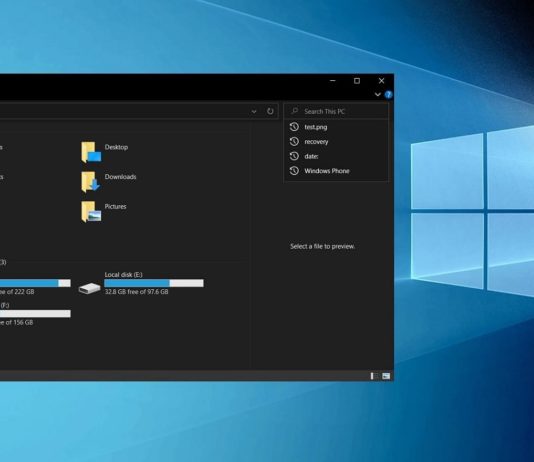534x462 pixels.
Task: Click the Pictures folder label
Action: click(115, 206)
